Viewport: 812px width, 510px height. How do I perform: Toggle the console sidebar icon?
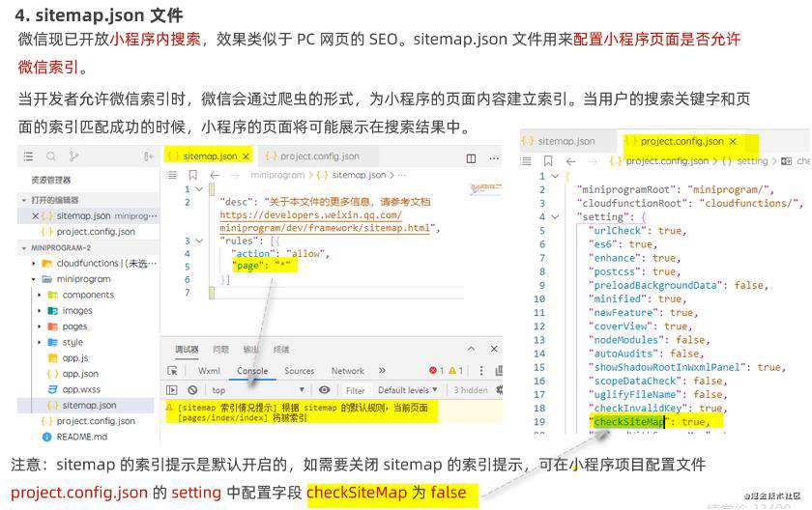[x=172, y=390]
